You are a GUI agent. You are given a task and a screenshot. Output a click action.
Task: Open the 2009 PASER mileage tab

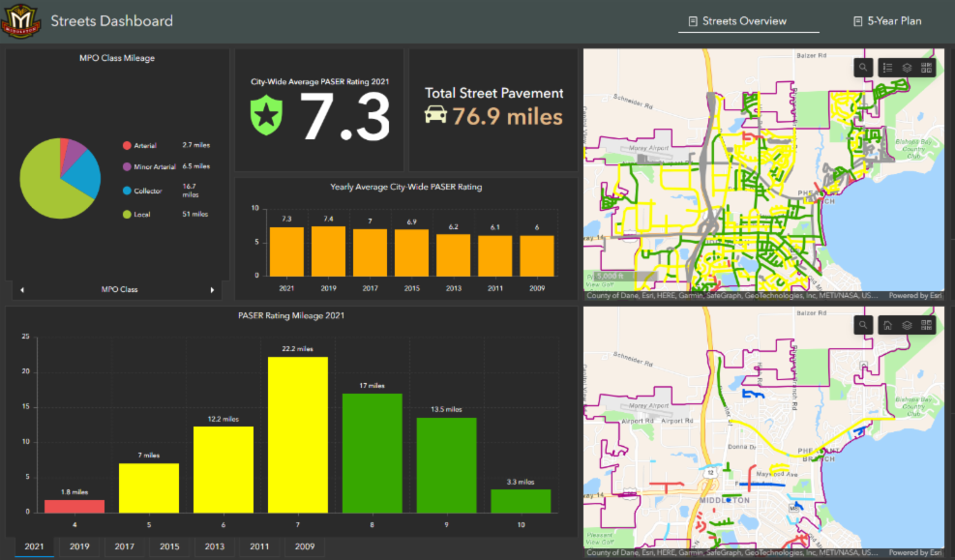(x=304, y=546)
